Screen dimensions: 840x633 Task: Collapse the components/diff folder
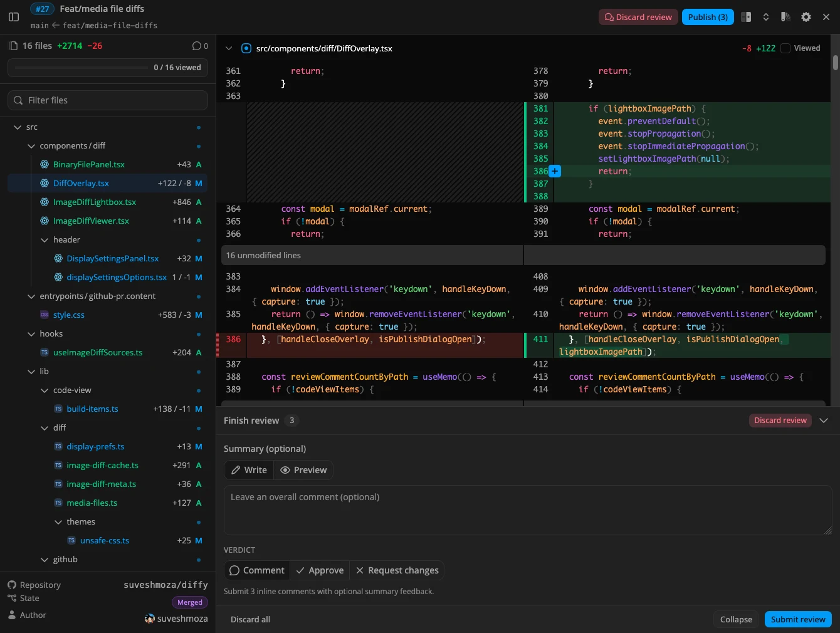click(31, 145)
